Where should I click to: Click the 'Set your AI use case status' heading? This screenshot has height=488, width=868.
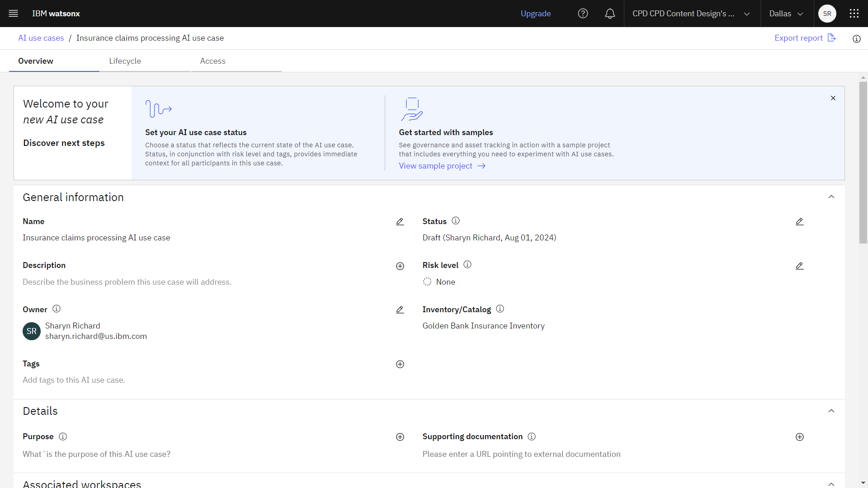[x=196, y=132]
